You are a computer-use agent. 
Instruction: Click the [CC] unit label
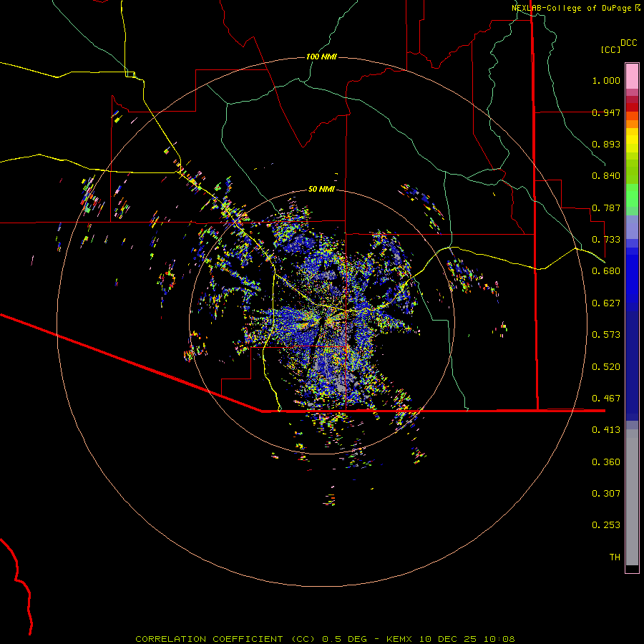pyautogui.click(x=610, y=49)
